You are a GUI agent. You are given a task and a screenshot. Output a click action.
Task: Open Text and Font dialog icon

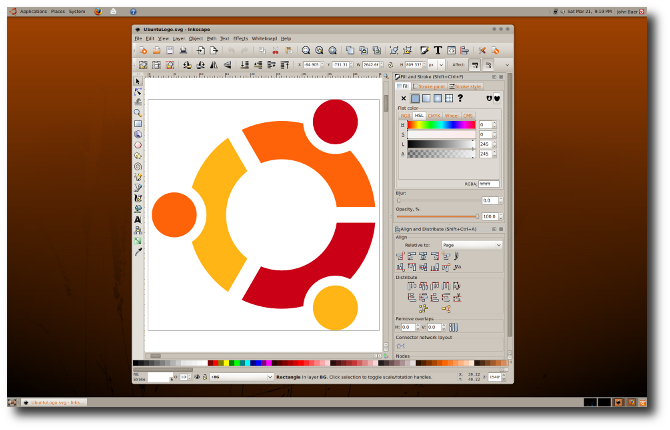[438, 50]
